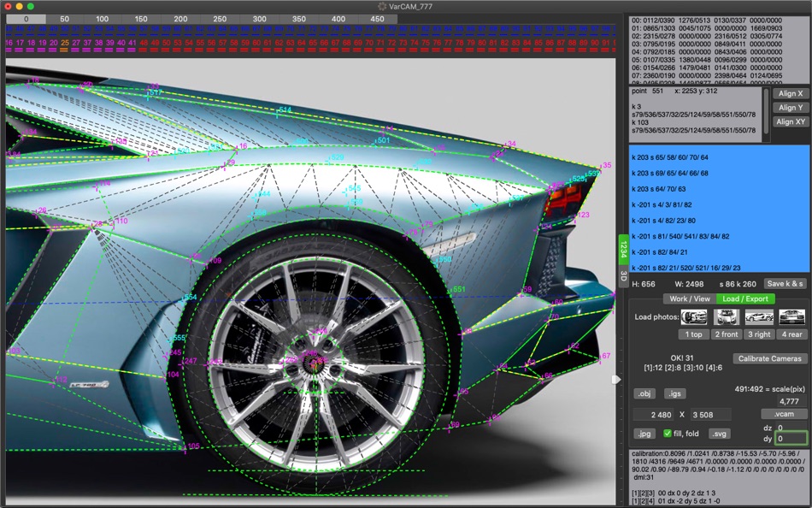Viewport: 812px width, 508px height.
Task: Select range tab 300 in top bar
Action: pyautogui.click(x=260, y=19)
